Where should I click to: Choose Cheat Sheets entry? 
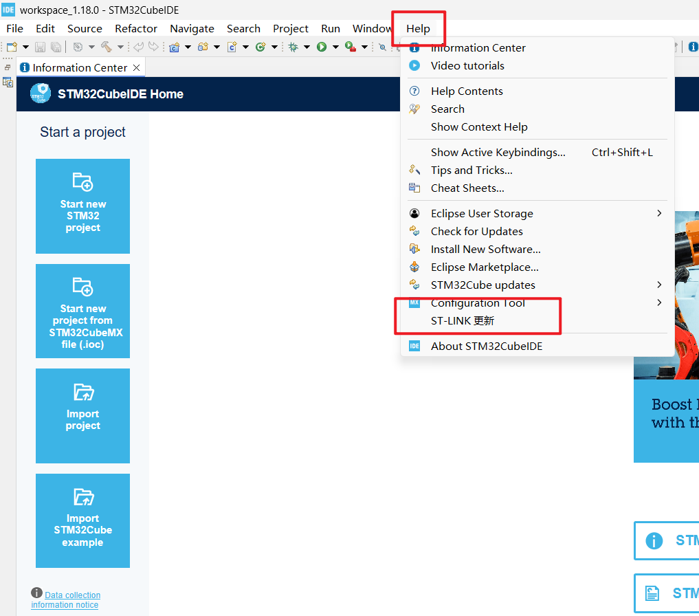537,188
